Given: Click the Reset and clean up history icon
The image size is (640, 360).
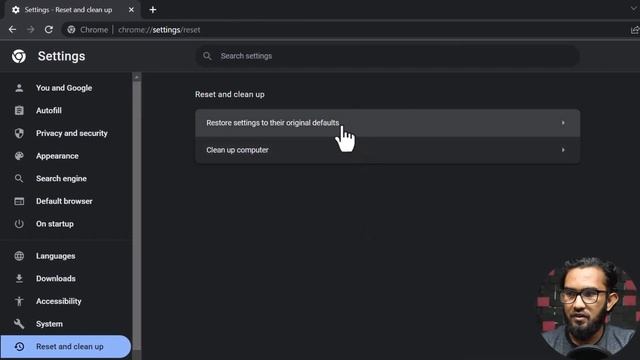Looking at the screenshot, I should click(19, 347).
